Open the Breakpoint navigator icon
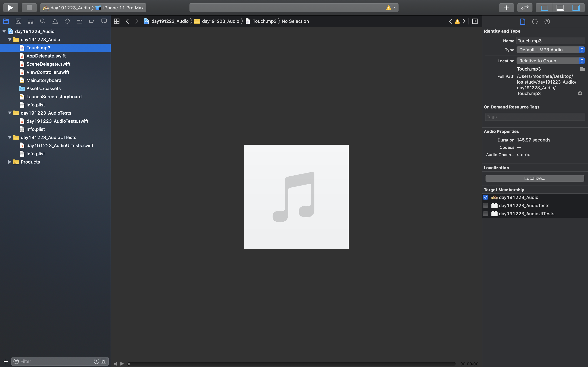Image resolution: width=588 pixels, height=367 pixels. click(x=92, y=21)
